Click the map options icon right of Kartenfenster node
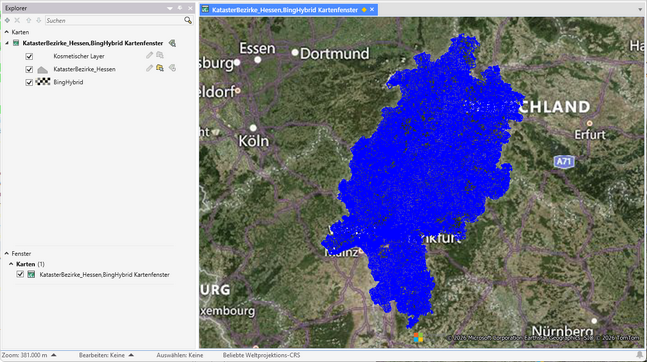Screen dimensions: 647x362 (x=172, y=43)
